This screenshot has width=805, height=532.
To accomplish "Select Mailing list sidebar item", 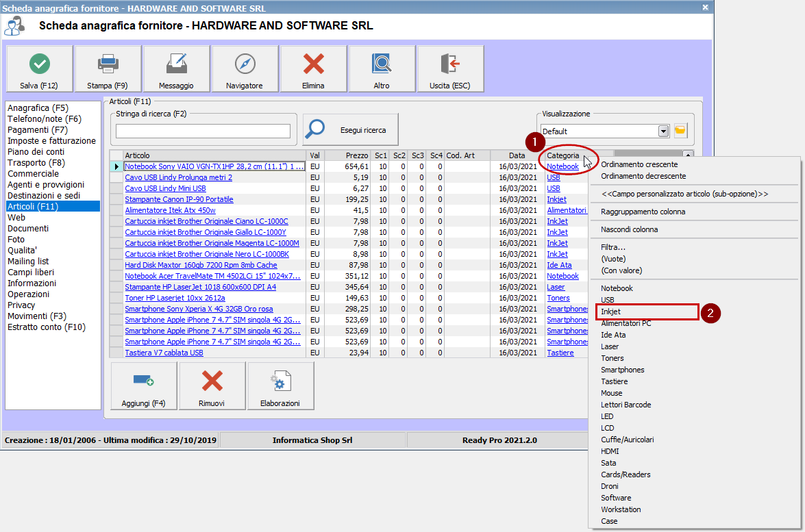I will 28,262.
